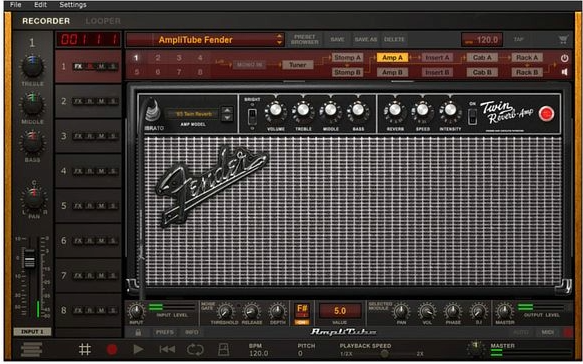Viewport: 583px width, 364px height.
Task: Click the MIDI button
Action: (x=548, y=332)
